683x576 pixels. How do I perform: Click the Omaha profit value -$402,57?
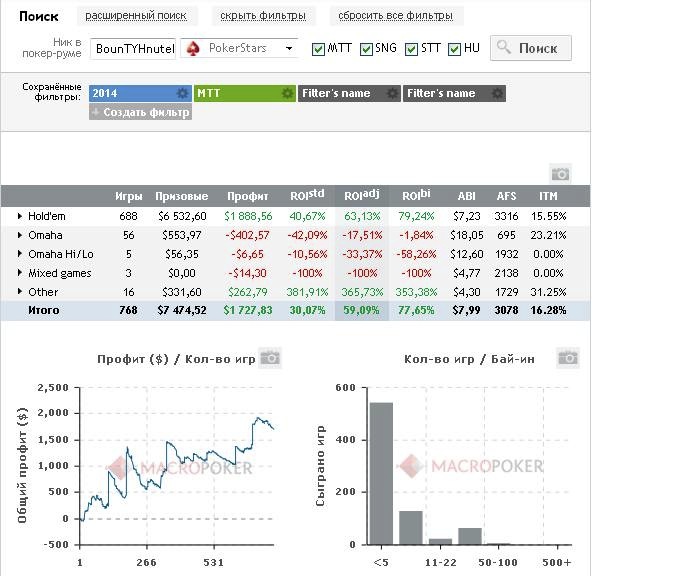click(x=247, y=235)
